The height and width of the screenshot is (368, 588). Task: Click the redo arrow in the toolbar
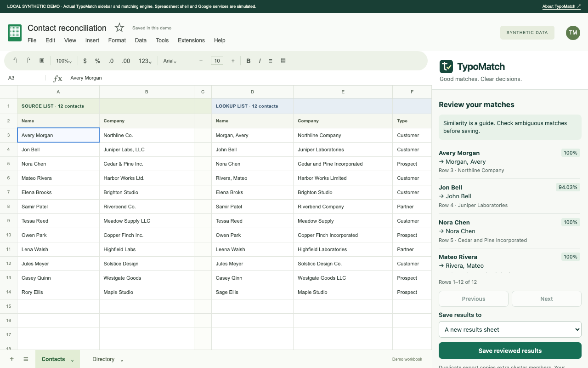coord(28,61)
